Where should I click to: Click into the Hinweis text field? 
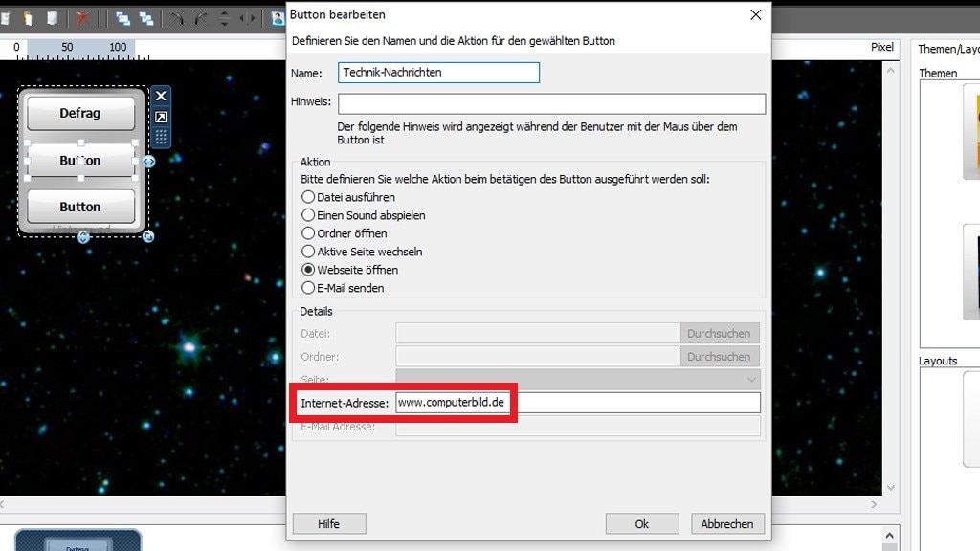(x=551, y=103)
